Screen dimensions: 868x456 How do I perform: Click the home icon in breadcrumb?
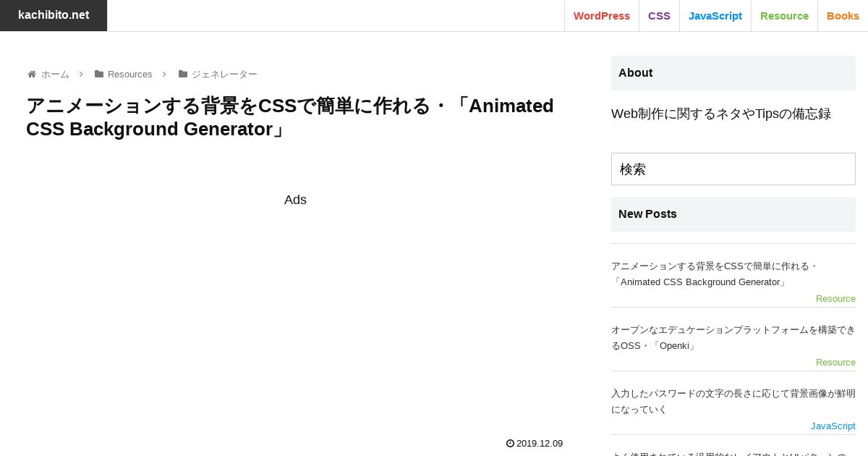tap(32, 74)
